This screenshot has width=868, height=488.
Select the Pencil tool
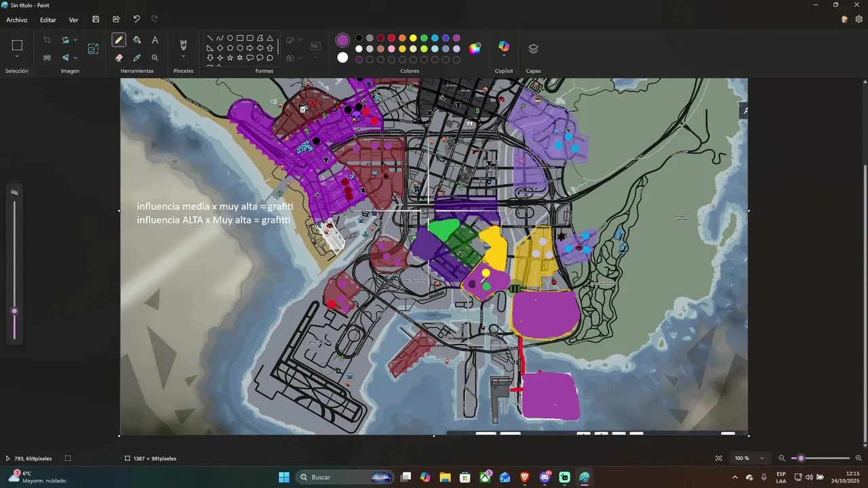click(119, 40)
